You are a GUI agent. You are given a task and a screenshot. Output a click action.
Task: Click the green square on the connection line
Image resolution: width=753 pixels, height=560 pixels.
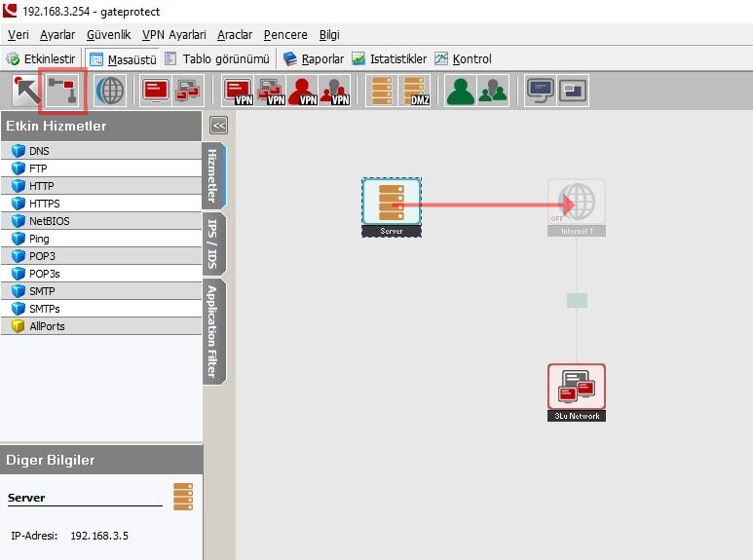[x=577, y=300]
